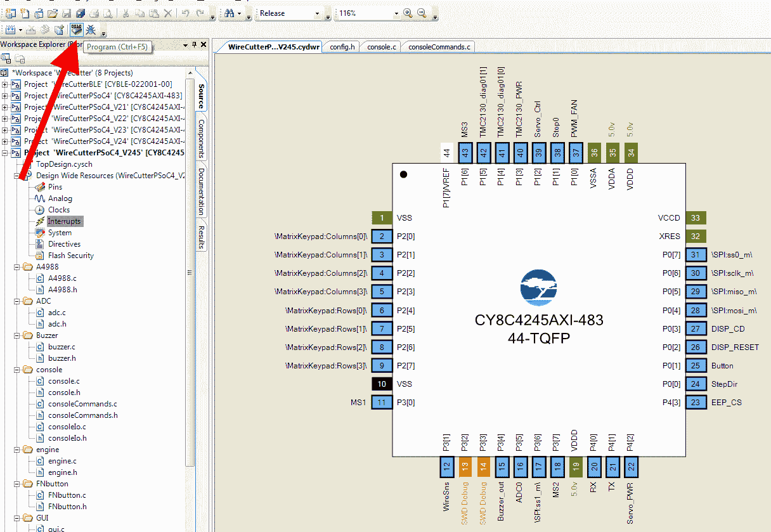Click the Interrupts lightning icon

[40, 221]
